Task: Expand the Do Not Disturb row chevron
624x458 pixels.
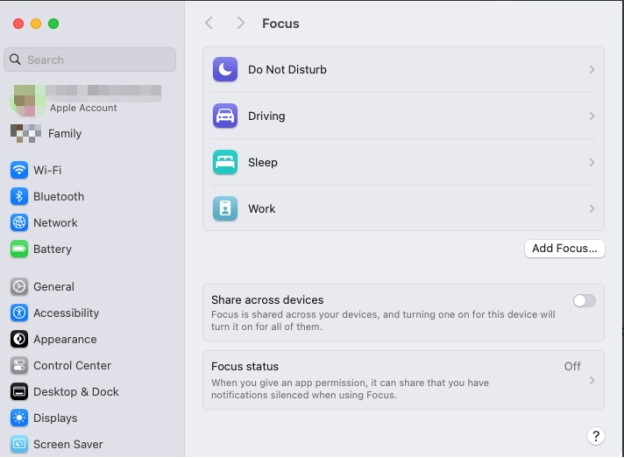Action: tap(592, 70)
